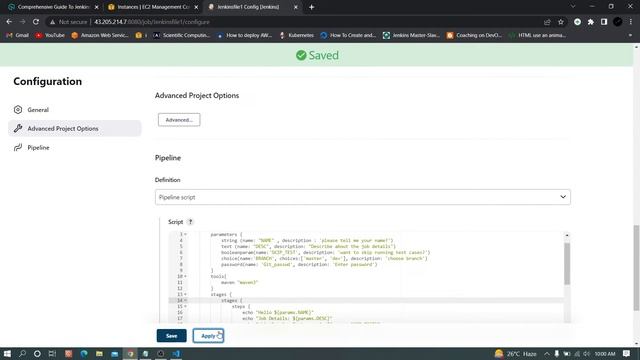The width and height of the screenshot is (640, 360).
Task: Select Advanced Project Options in sidebar
Action: (x=75, y=129)
